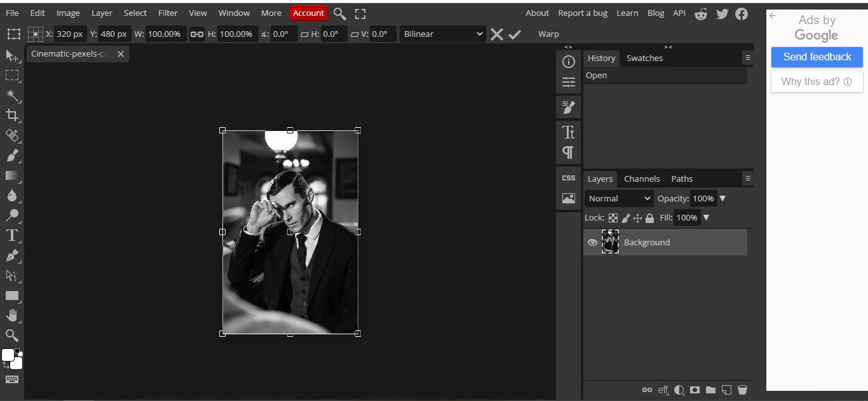
Task: Toggle fullscreen mode icon
Action: [x=360, y=13]
